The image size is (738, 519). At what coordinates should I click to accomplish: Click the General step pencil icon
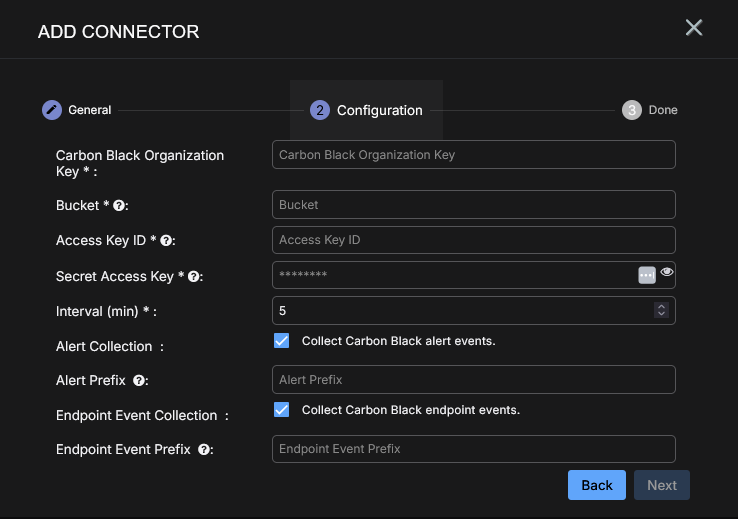(x=52, y=110)
